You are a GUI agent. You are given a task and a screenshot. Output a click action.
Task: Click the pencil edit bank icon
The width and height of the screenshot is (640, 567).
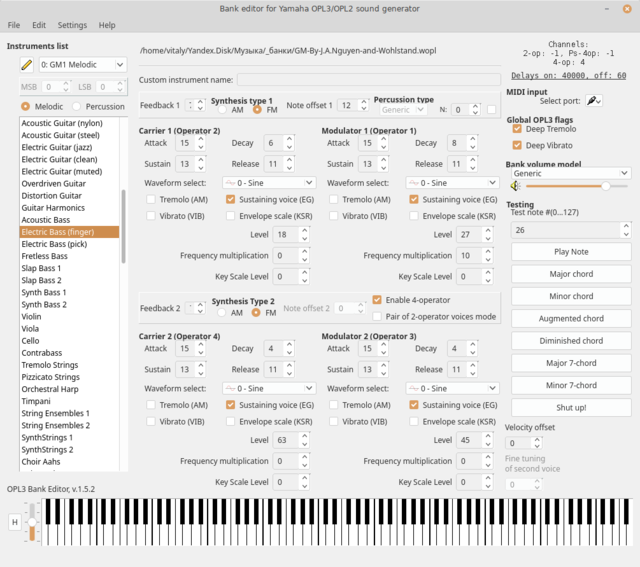click(x=27, y=64)
